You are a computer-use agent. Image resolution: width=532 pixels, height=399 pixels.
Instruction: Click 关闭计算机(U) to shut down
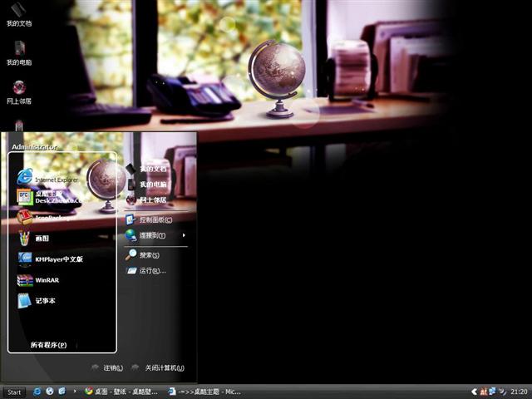pos(158,367)
